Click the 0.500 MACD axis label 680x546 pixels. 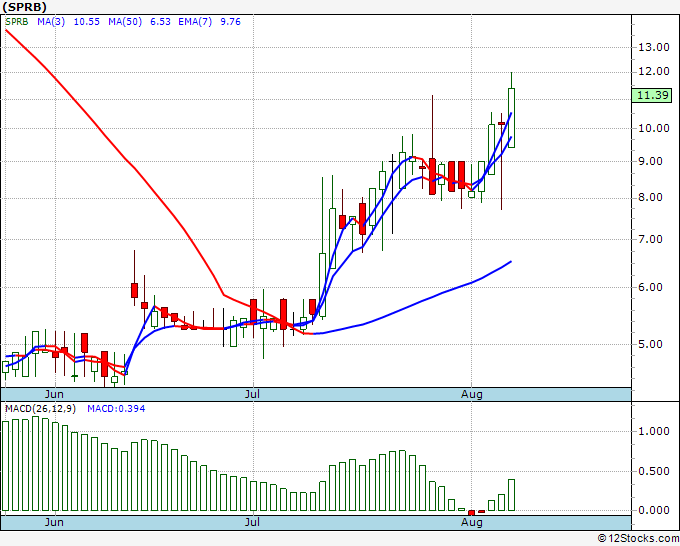click(654, 471)
